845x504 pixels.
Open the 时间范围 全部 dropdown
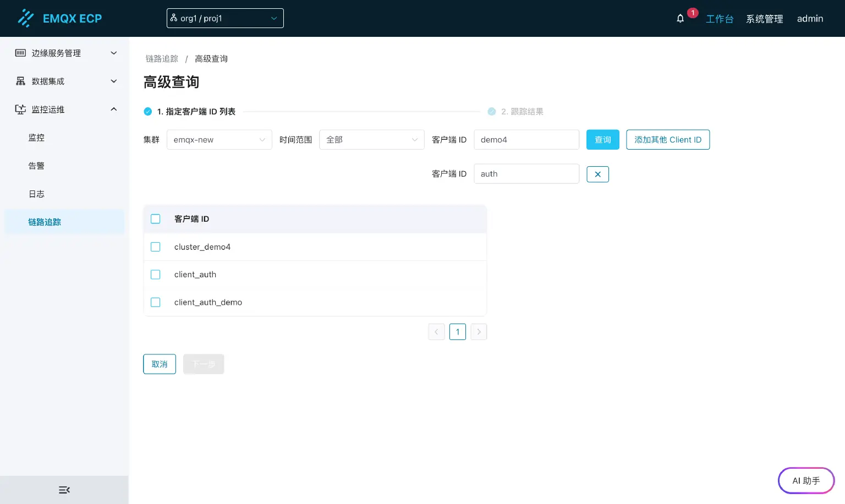pyautogui.click(x=372, y=139)
